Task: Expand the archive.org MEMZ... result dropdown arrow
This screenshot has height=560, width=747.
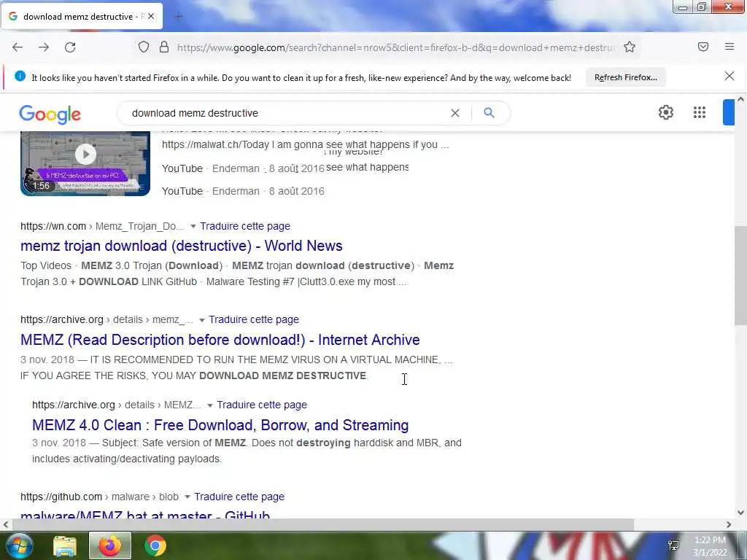Action: click(209, 405)
